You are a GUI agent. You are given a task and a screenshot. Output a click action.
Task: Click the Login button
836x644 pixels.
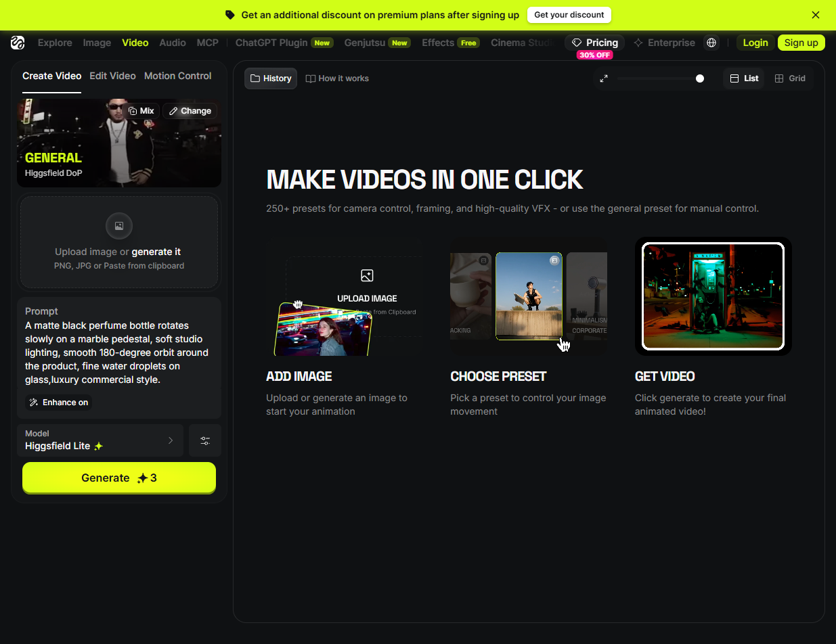point(755,43)
